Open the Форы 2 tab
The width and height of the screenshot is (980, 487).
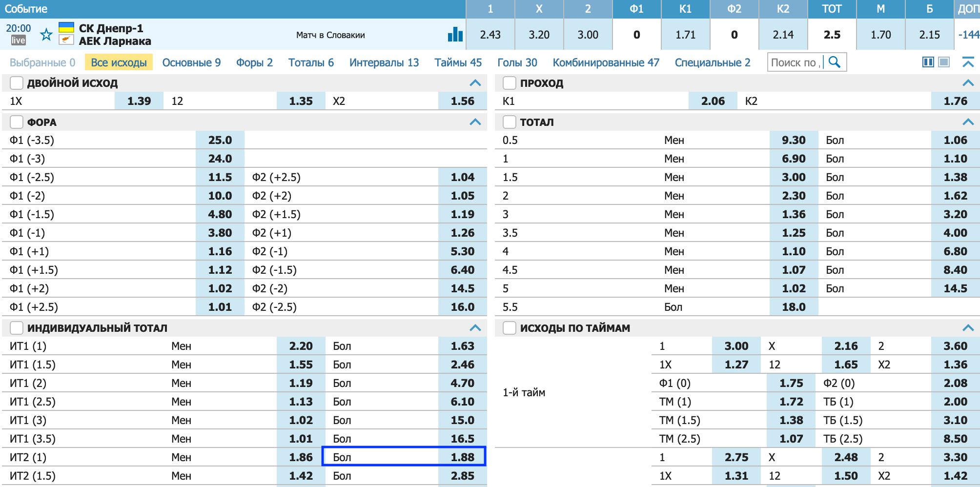[x=254, y=62]
